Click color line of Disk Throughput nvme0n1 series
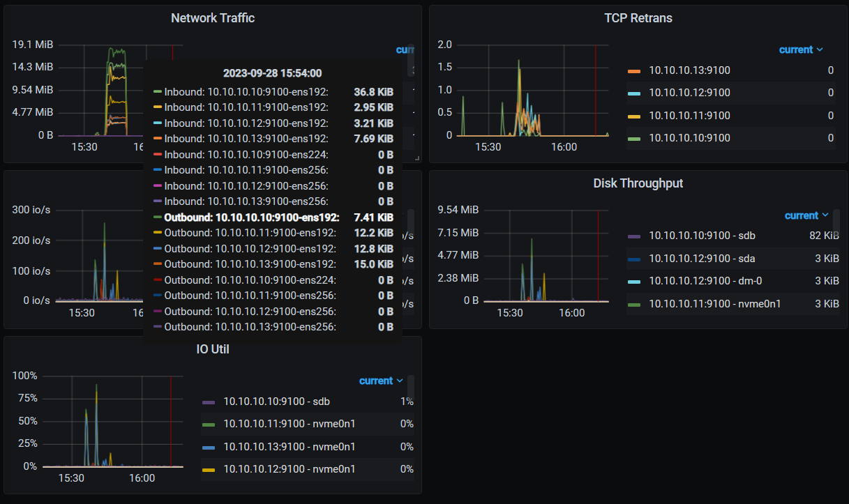The width and height of the screenshot is (849, 504). pos(634,304)
